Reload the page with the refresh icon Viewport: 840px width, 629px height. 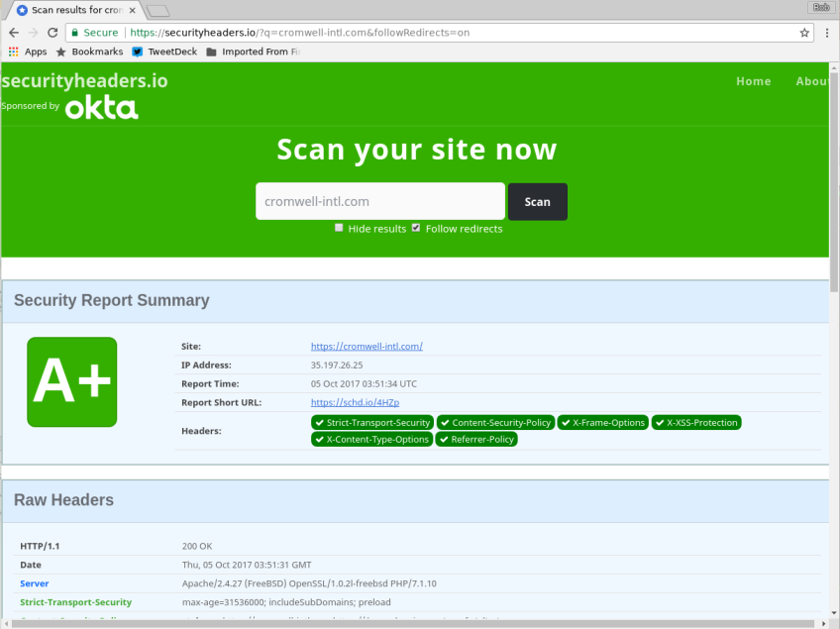tap(52, 33)
